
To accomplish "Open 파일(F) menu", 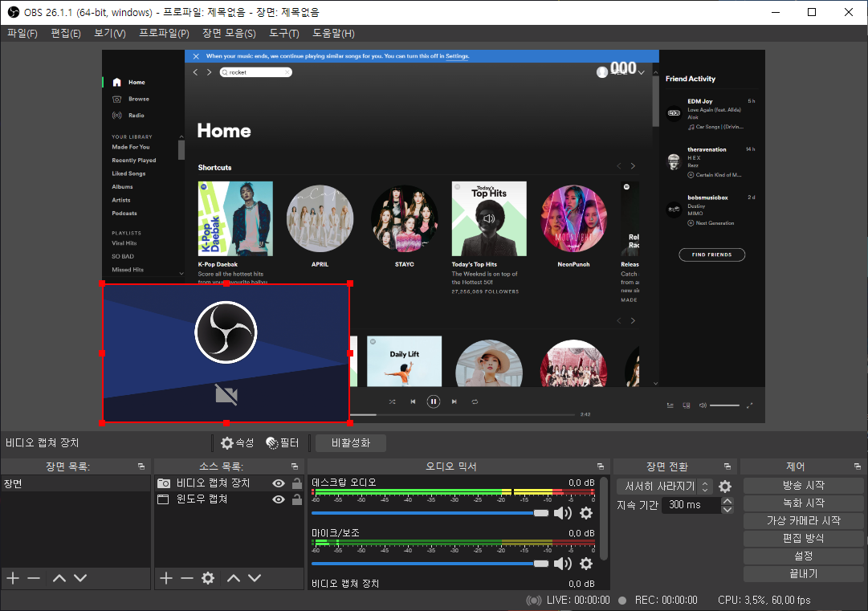I will pos(22,33).
